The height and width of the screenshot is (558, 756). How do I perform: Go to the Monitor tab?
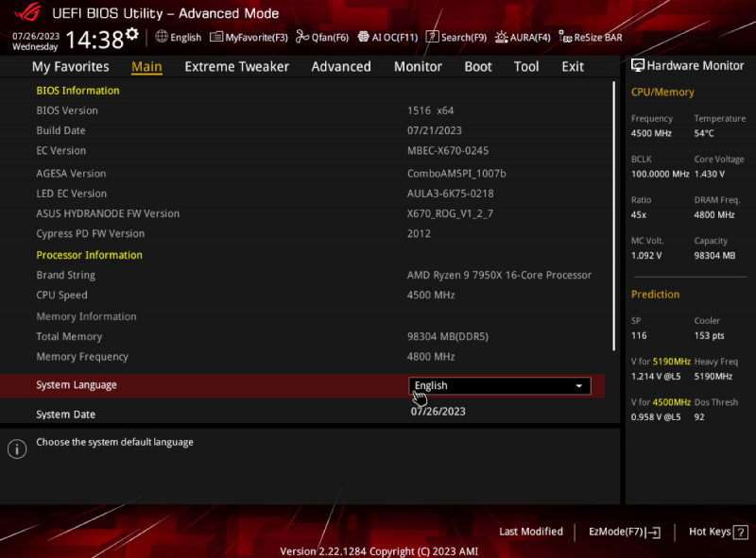point(418,66)
